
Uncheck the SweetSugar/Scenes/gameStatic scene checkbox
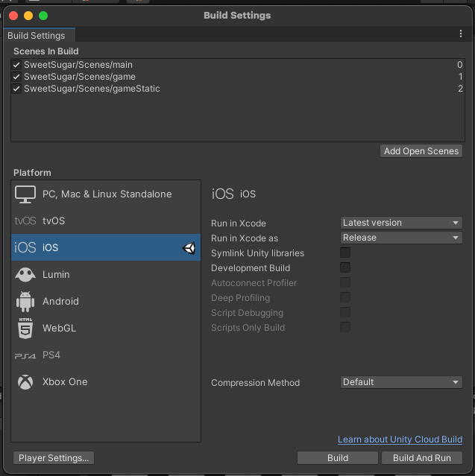click(16, 89)
